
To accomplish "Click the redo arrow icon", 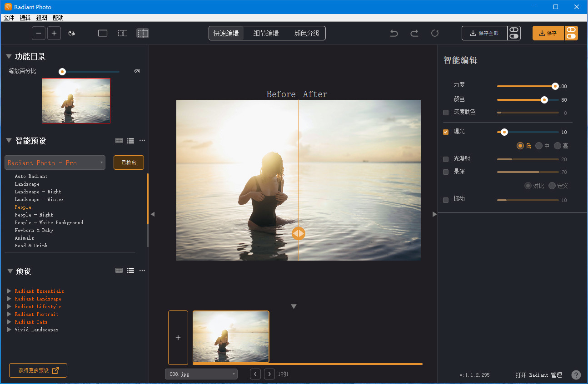I will [x=414, y=33].
